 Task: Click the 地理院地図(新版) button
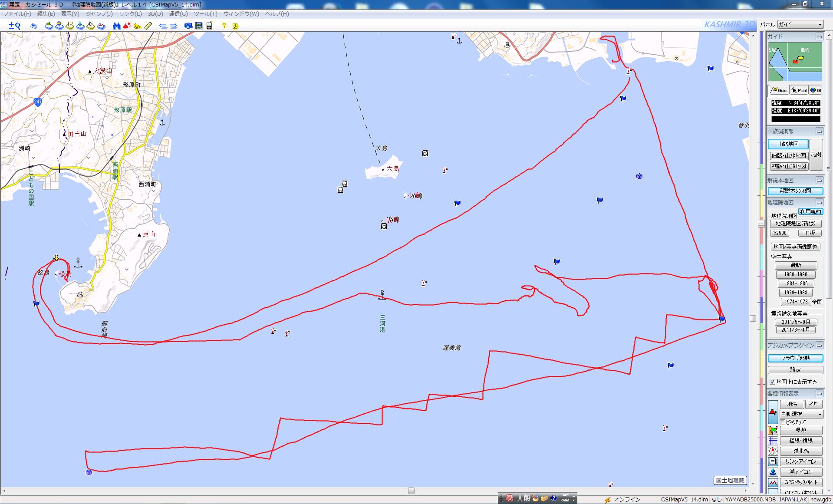796,224
